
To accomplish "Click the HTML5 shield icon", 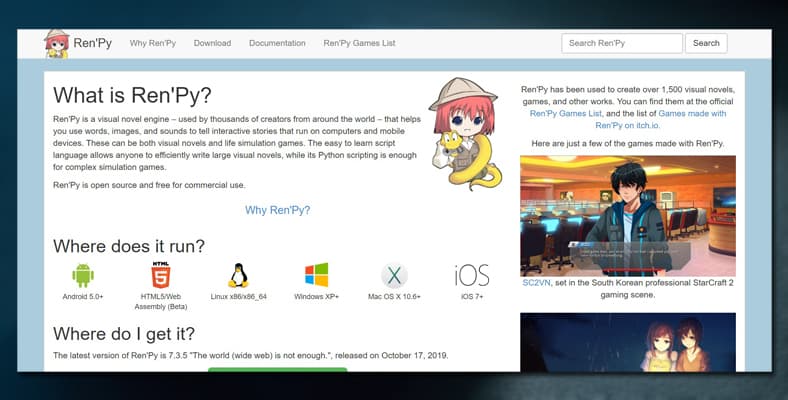I will 161,275.
